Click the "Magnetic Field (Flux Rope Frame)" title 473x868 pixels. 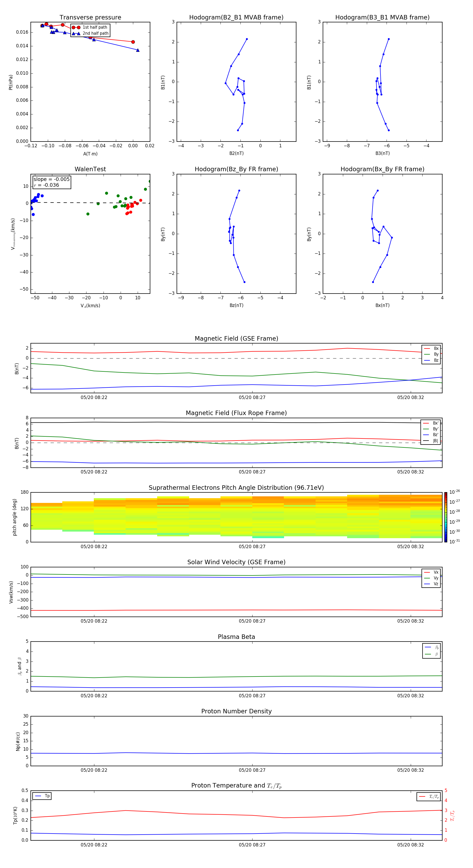pyautogui.click(x=236, y=413)
